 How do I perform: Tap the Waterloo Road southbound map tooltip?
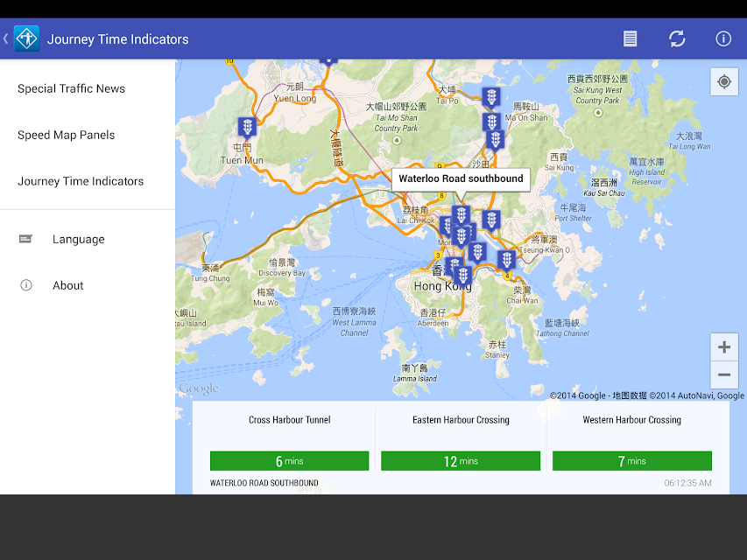click(x=461, y=178)
